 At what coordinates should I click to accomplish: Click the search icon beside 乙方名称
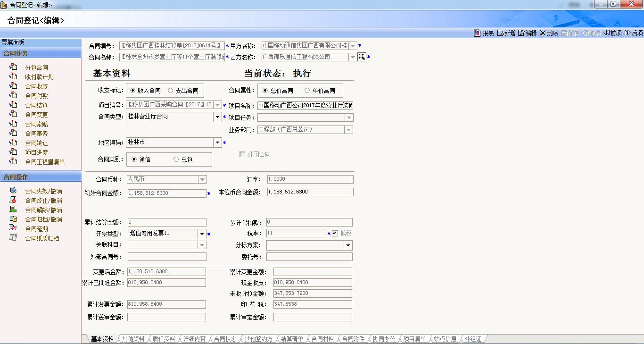[362, 57]
